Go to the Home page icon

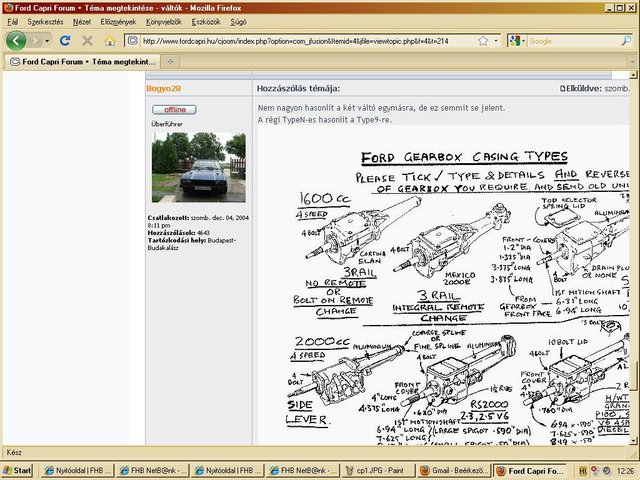coord(110,41)
